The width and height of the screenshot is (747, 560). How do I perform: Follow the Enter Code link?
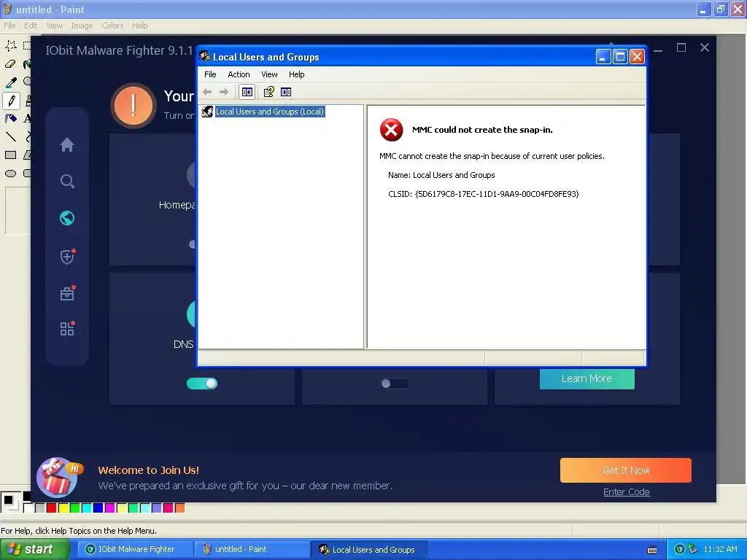coord(627,492)
